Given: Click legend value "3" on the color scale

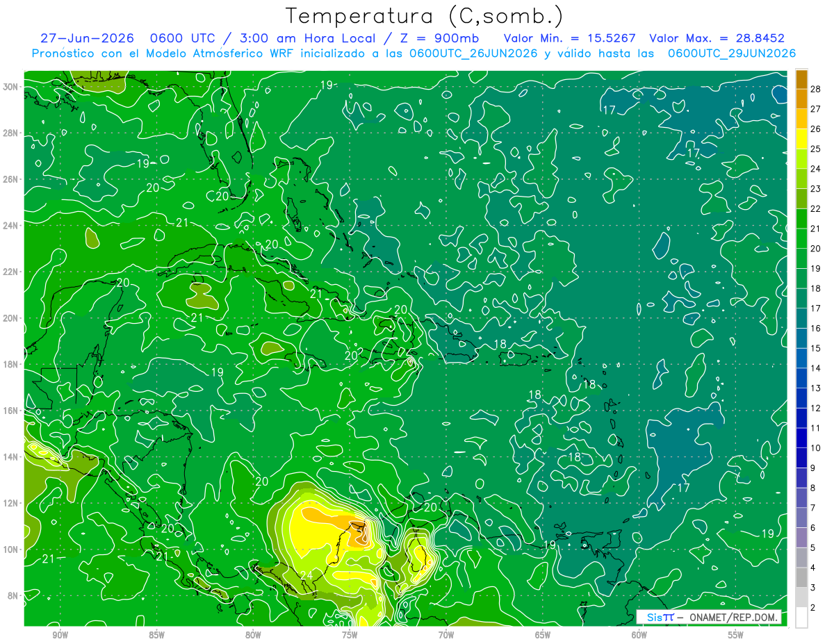Looking at the screenshot, I should 812,588.
